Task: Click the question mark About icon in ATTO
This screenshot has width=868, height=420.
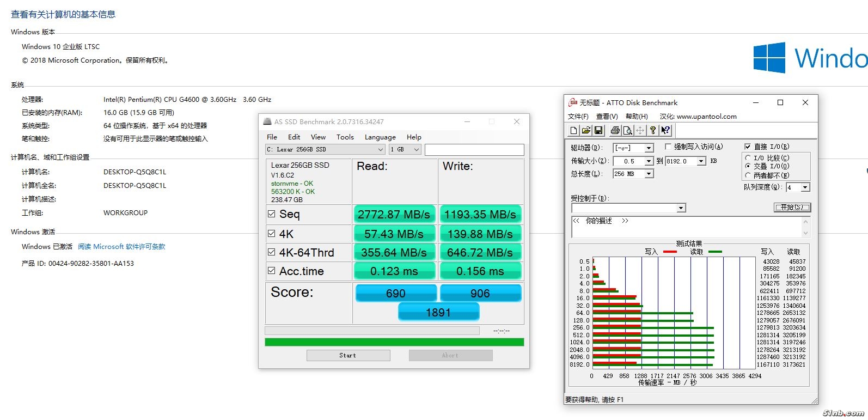Action: click(652, 130)
